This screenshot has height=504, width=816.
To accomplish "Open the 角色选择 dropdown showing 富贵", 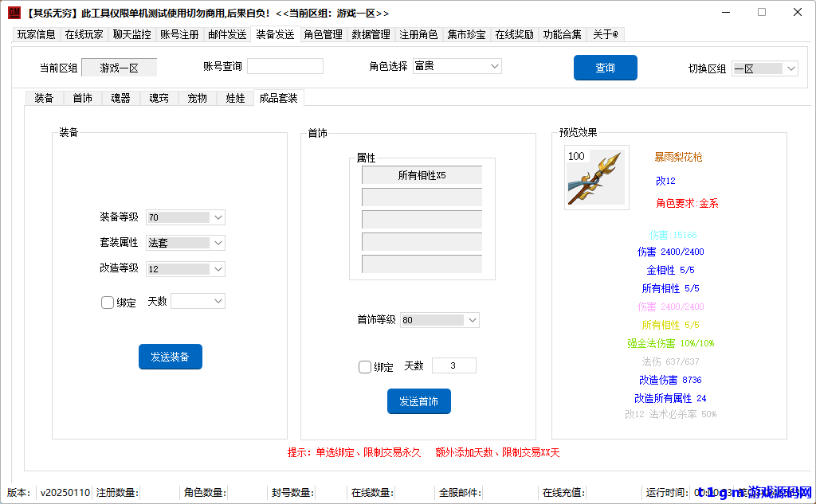I will (457, 66).
